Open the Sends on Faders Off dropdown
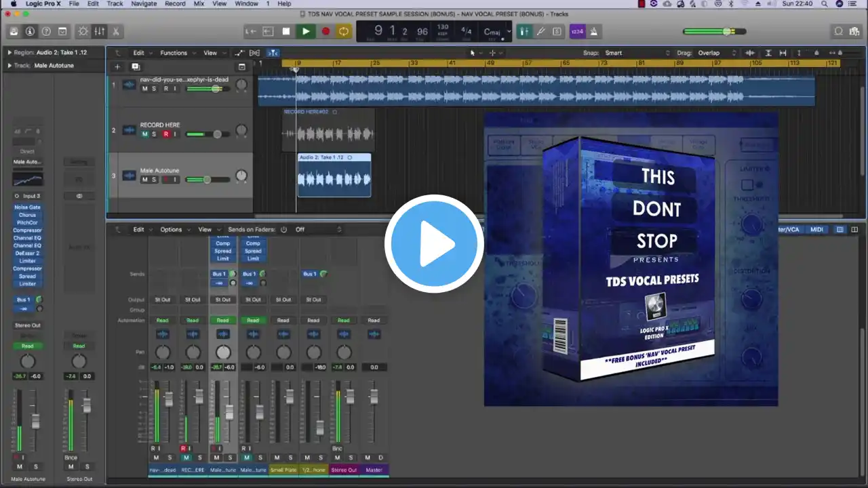 318,230
